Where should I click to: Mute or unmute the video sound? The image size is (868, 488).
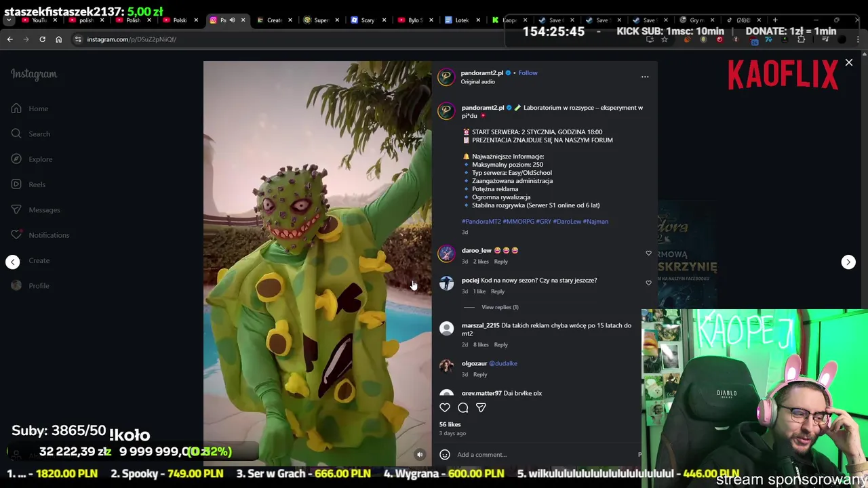coord(420,455)
